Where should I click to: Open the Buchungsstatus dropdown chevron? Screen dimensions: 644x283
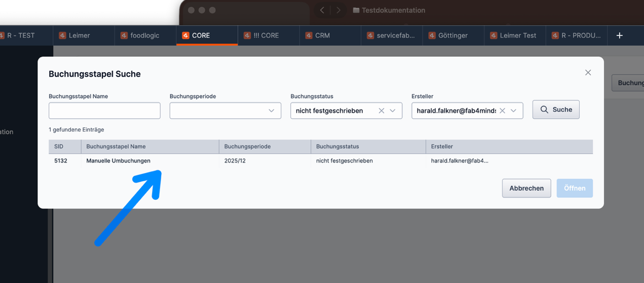[x=393, y=111]
